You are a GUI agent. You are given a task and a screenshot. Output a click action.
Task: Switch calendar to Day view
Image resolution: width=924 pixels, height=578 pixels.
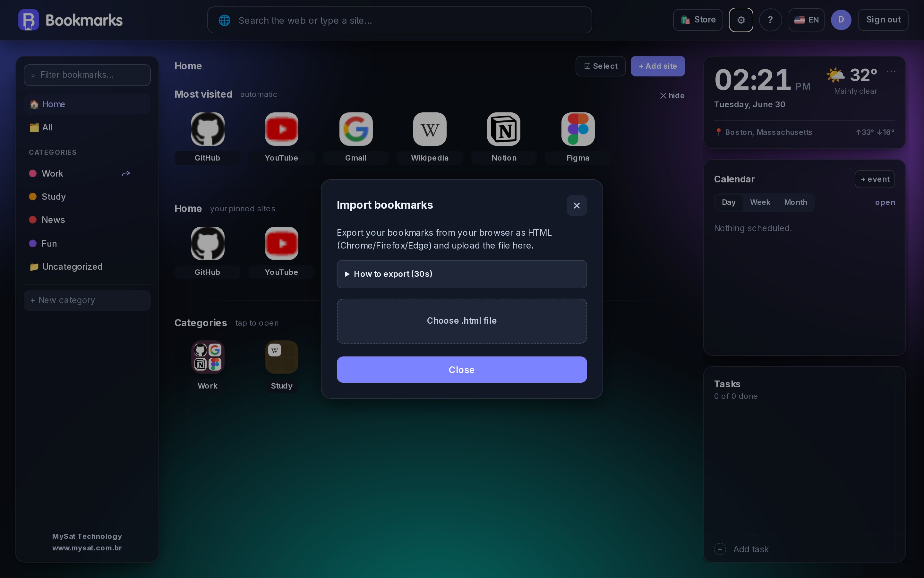(x=729, y=202)
